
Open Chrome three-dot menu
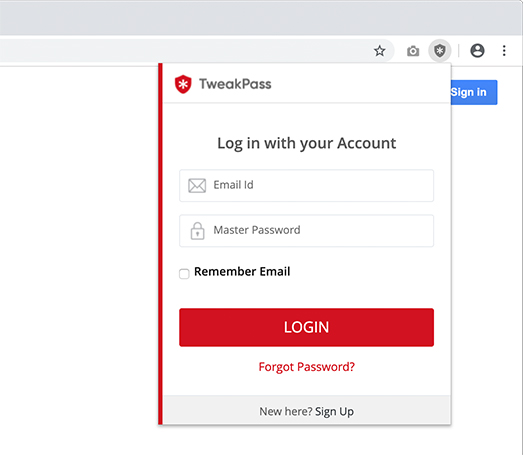[x=504, y=51]
